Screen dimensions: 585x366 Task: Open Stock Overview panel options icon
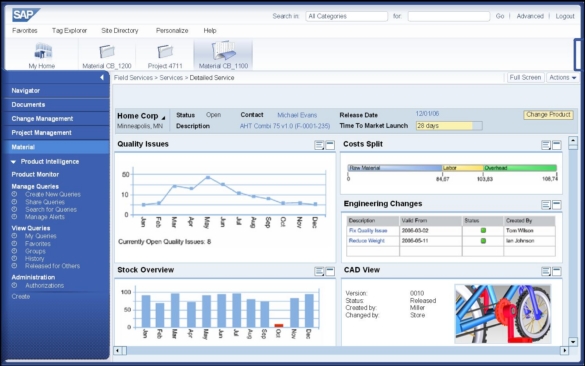click(319, 271)
